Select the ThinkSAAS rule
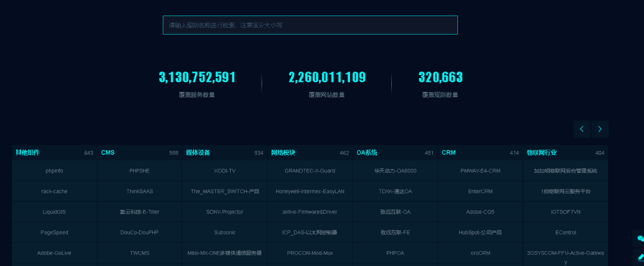 click(140, 191)
